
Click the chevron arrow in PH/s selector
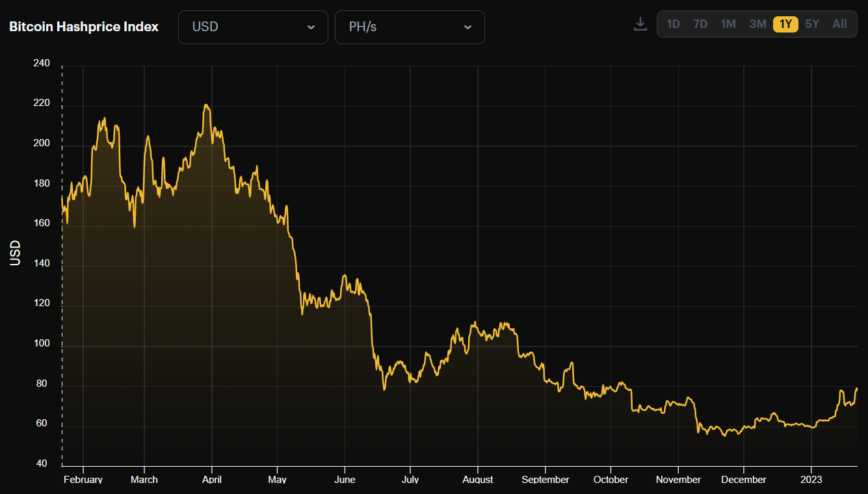click(467, 27)
